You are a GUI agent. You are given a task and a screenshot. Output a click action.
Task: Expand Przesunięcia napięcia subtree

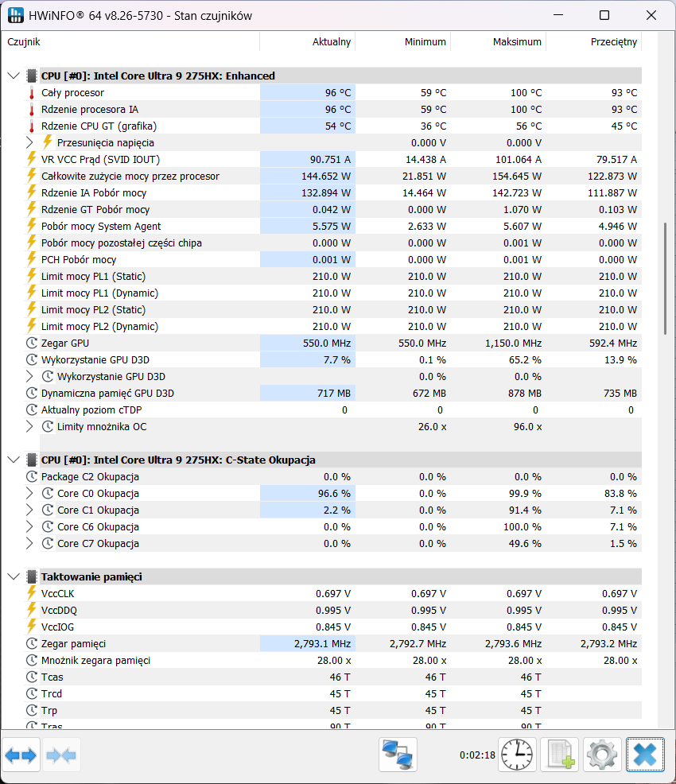(29, 142)
